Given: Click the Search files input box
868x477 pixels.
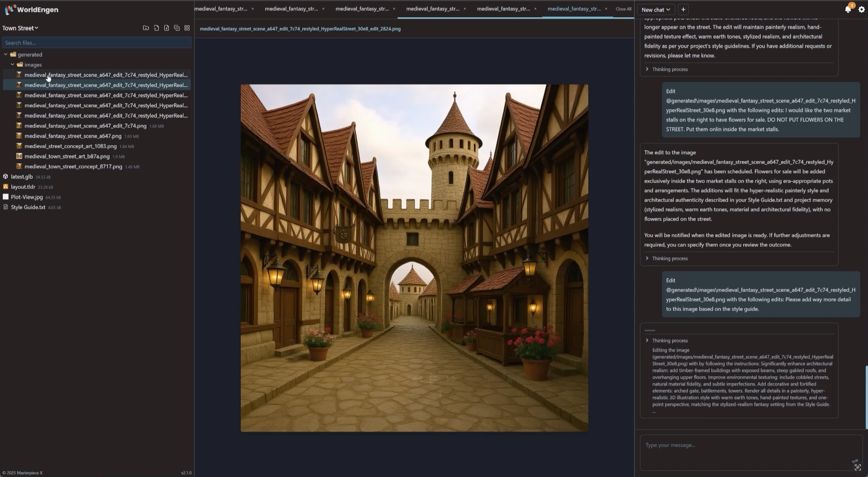Looking at the screenshot, I should [x=96, y=43].
